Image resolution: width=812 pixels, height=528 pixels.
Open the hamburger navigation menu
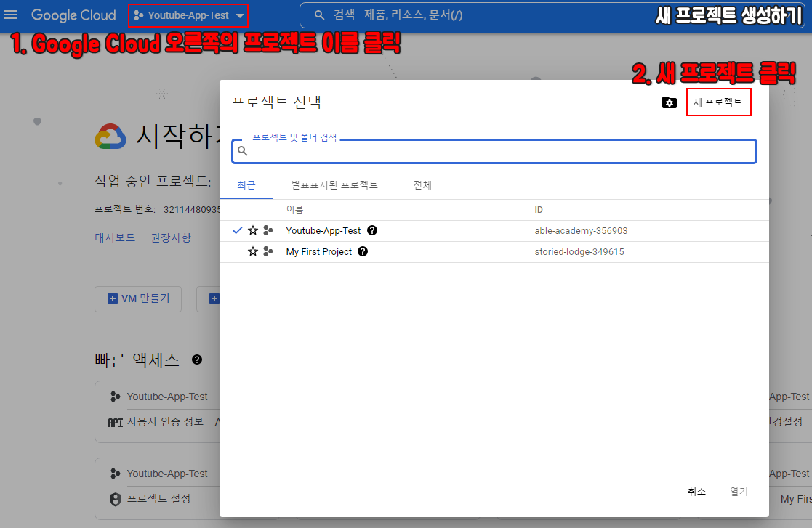point(10,15)
